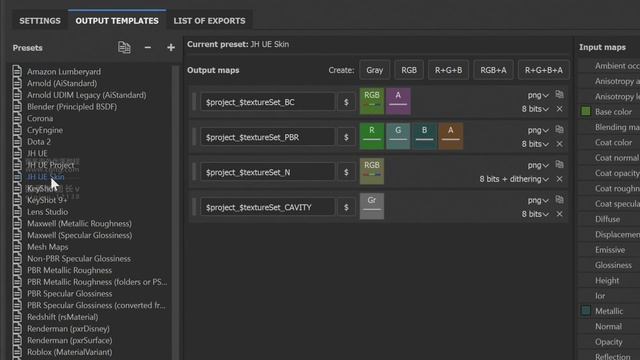Open png format dropdown for N map
Viewport: 640px width, 360px height.
point(538,165)
